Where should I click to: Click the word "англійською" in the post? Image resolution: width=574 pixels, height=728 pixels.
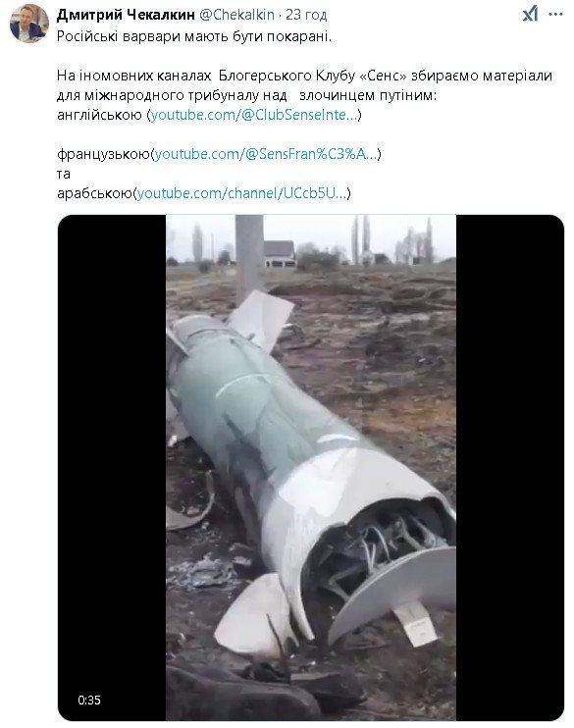[x=99, y=114]
